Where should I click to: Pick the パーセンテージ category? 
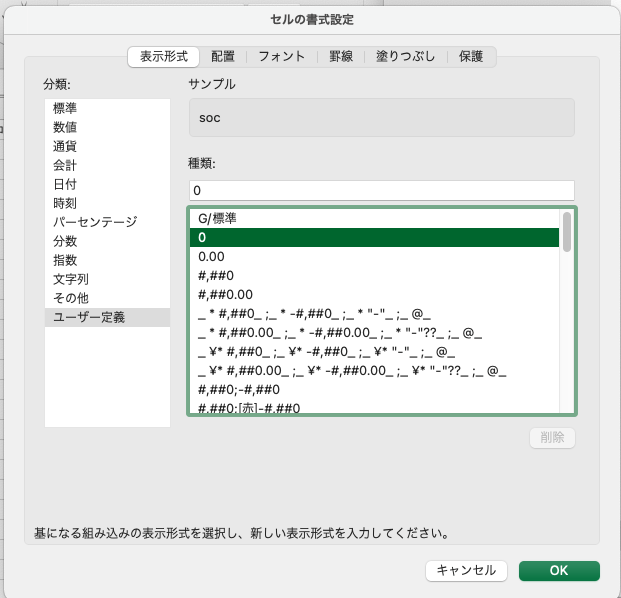[107, 222]
